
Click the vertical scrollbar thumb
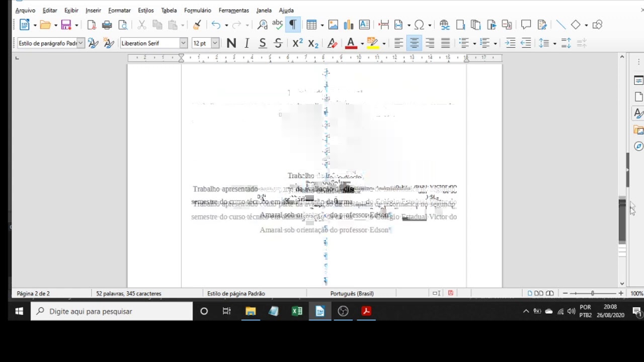pos(622,221)
